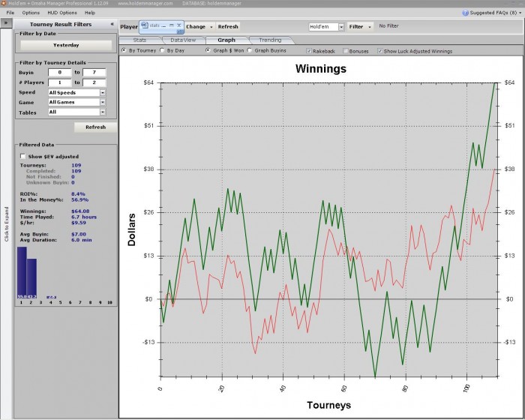This screenshot has height=420, width=525.
Task: Close the floating stats mini window
Action: 178,25
